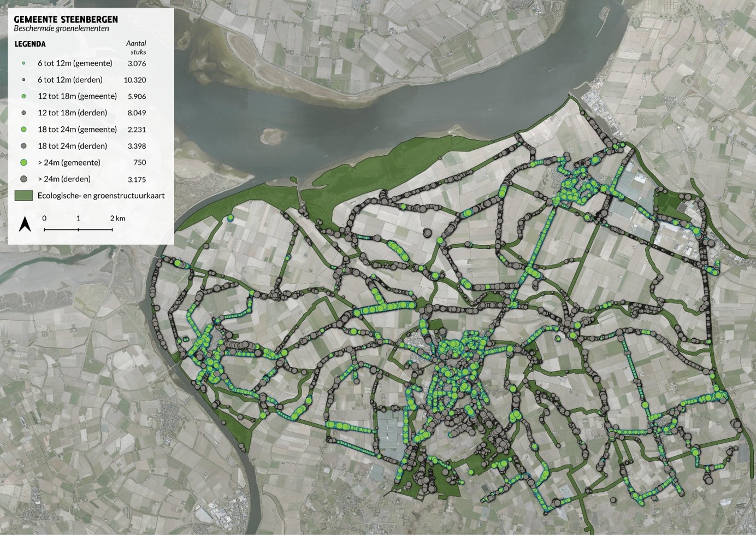Click the black north arrow icon
The image size is (756, 535).
pos(25,224)
